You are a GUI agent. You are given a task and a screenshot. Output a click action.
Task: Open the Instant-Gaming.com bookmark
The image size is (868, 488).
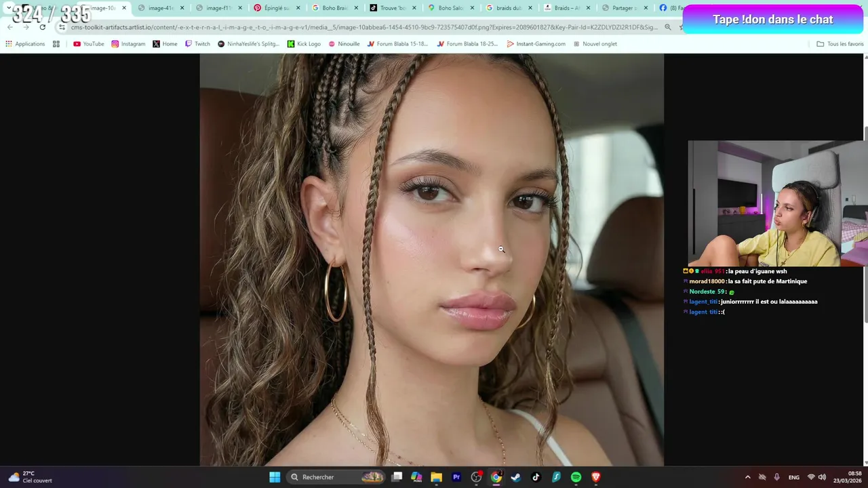coord(536,44)
